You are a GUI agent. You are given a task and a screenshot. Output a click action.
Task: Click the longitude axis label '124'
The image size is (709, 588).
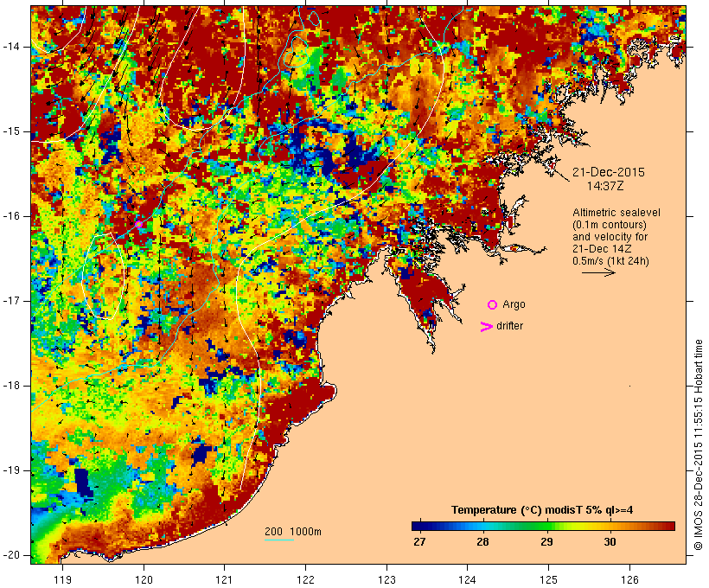[468, 579]
